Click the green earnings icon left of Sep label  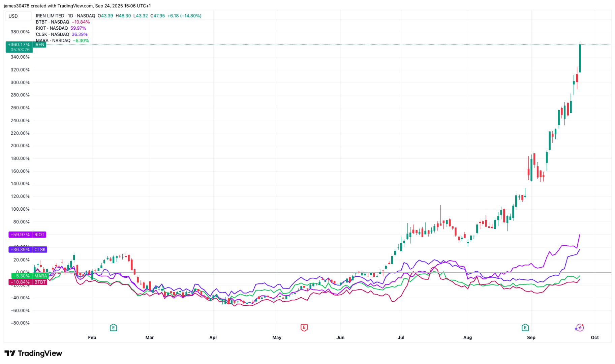tap(525, 327)
